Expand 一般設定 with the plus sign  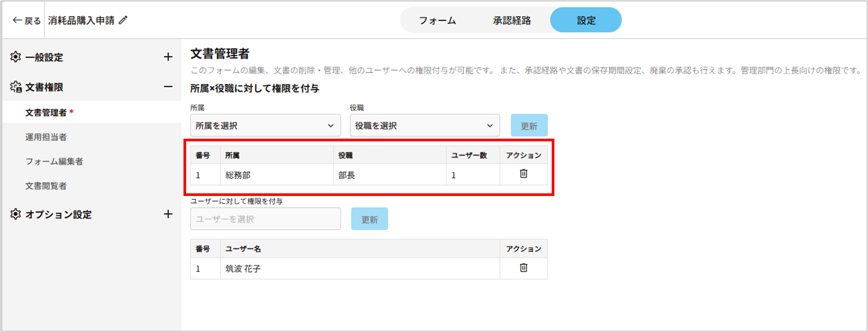coord(168,57)
